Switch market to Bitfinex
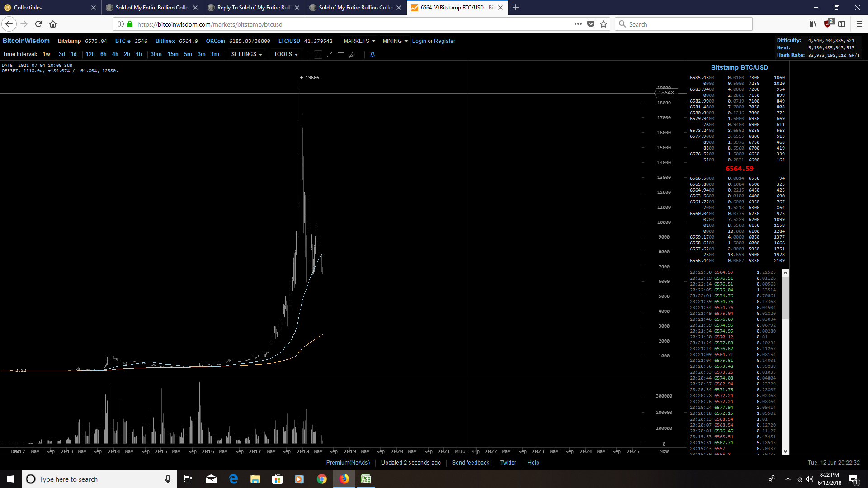Screen dimensions: 868x488 click(x=165, y=41)
